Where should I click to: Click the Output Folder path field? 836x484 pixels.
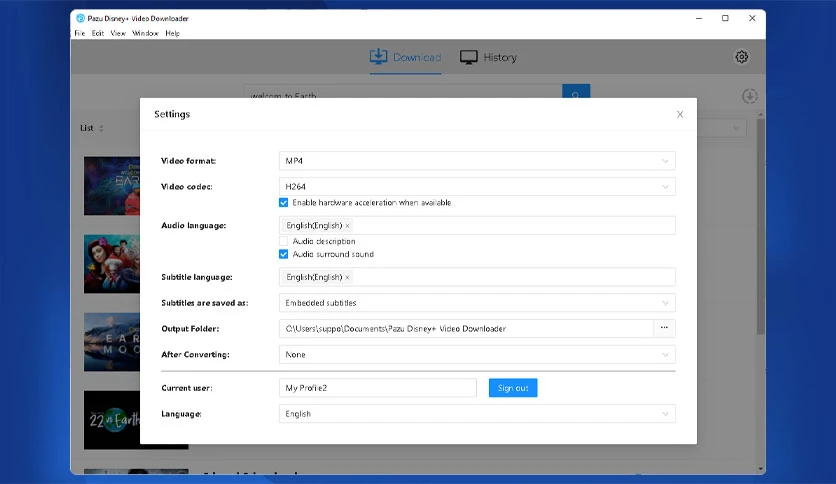tap(467, 328)
